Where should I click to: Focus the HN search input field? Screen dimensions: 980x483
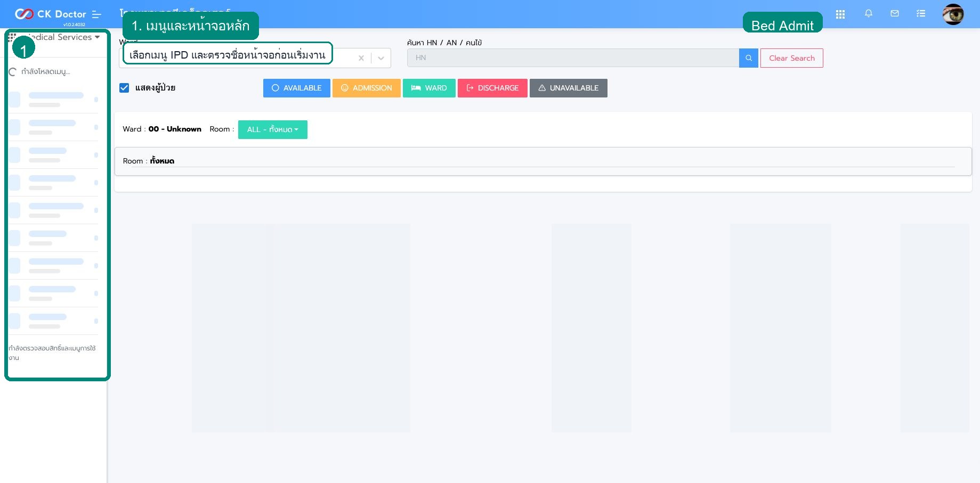573,58
